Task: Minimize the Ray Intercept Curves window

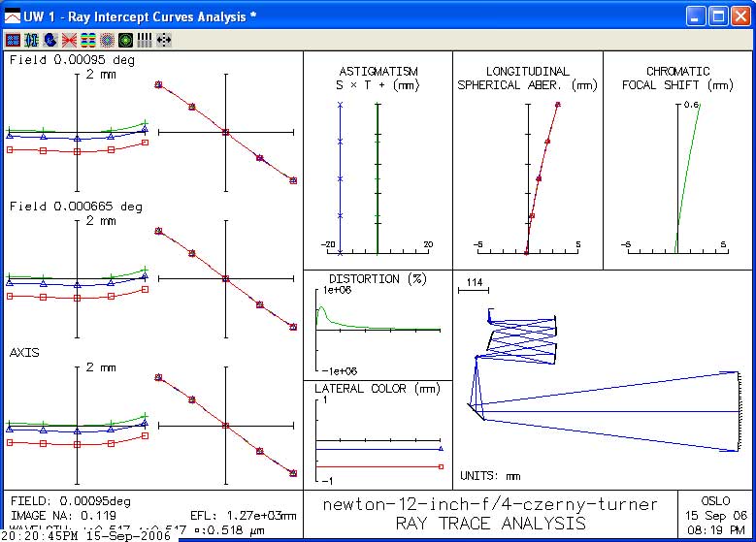Action: click(x=696, y=16)
